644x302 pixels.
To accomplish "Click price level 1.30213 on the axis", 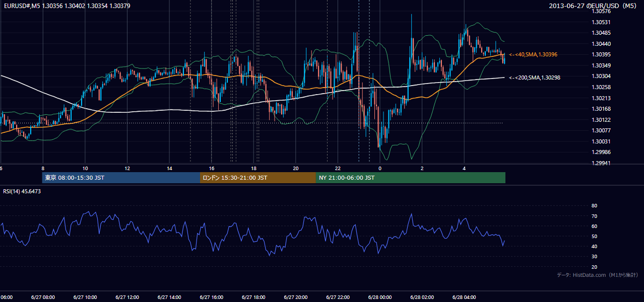I will 601,98.
